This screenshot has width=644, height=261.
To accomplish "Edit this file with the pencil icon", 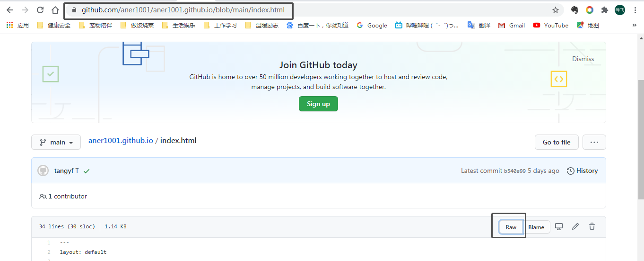I will pyautogui.click(x=575, y=226).
